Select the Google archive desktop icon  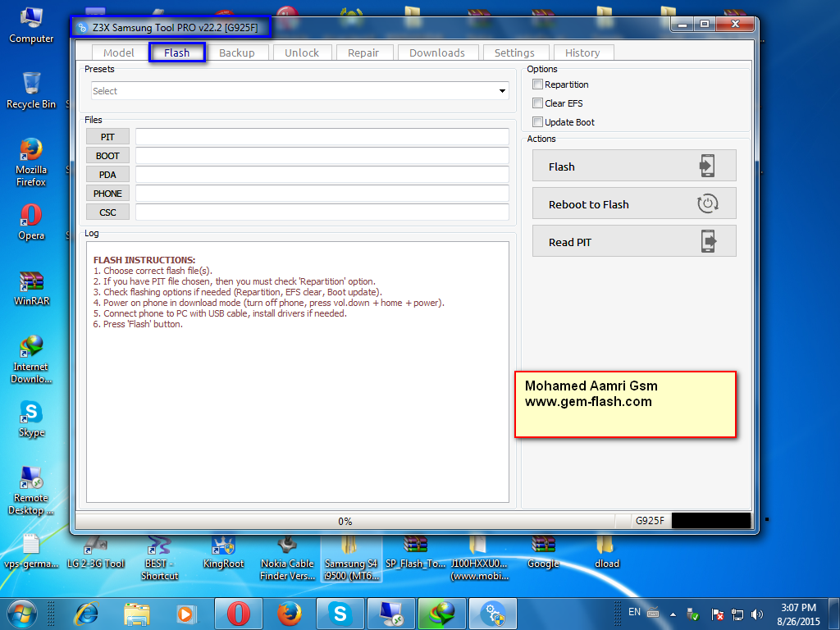point(543,552)
